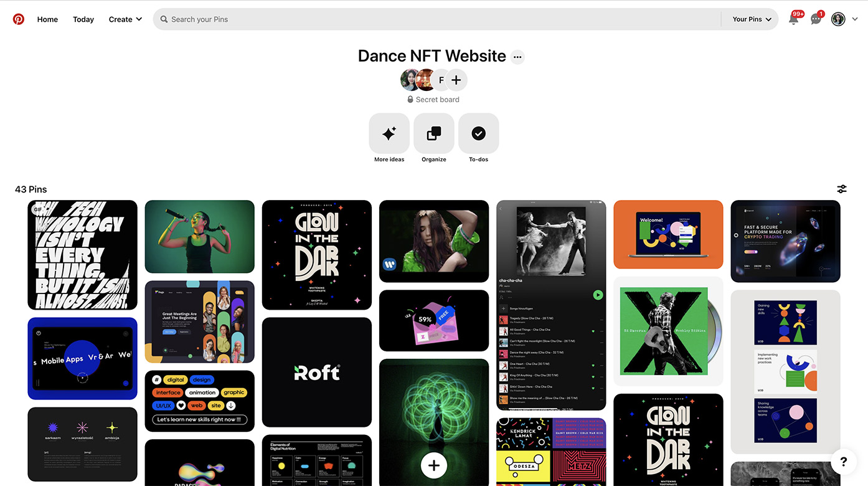Open the orange Welcome laptop pin

(668, 234)
